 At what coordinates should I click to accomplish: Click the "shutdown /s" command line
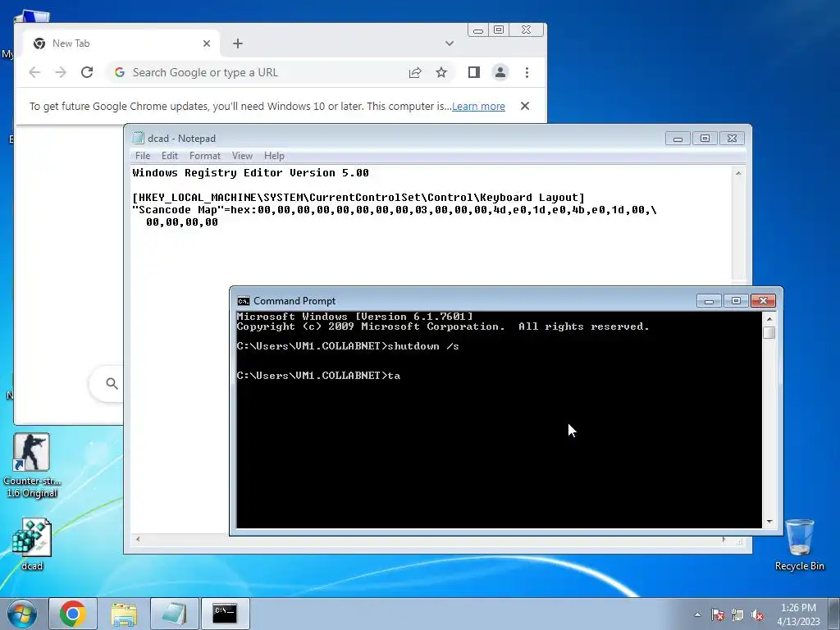pyautogui.click(x=348, y=346)
